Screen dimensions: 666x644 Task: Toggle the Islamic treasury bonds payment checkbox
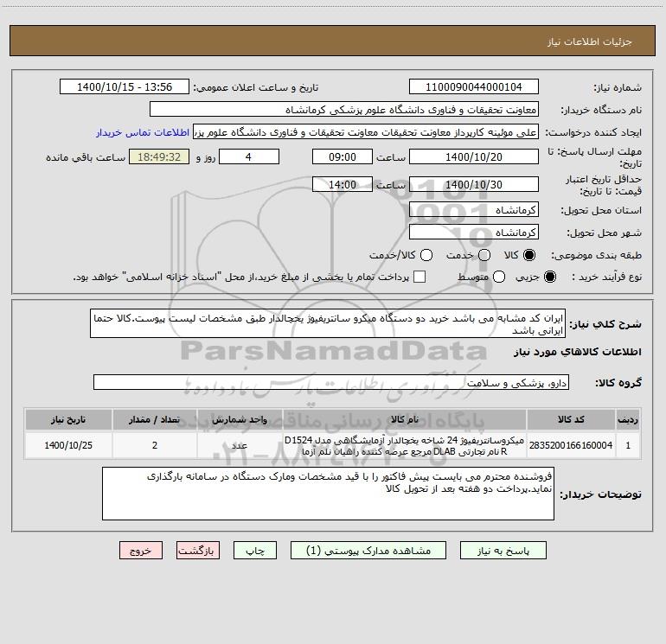[x=419, y=277]
